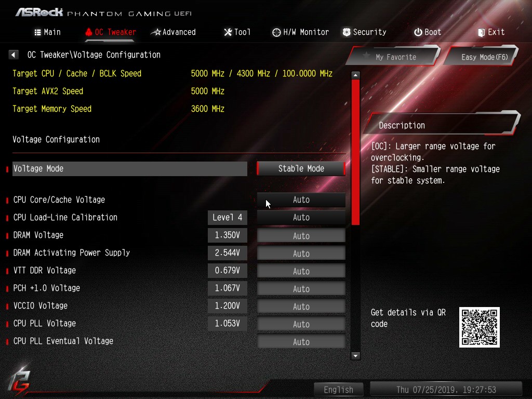Image resolution: width=532 pixels, height=399 pixels.
Task: Click the back arrow beside OC Tweaker path
Action: coord(13,55)
